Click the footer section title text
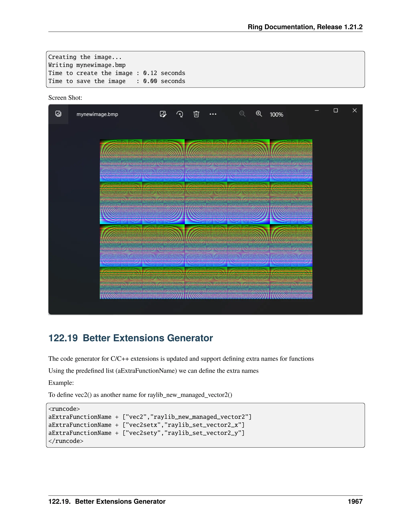Viewport: 411px width, 532px height. pyautogui.click(x=107, y=501)
